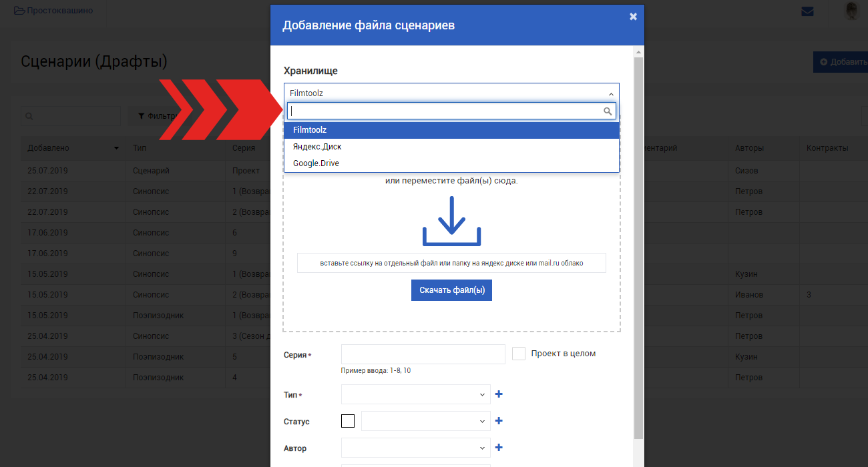The image size is (868, 467).
Task: Click the plus icon next to Автор
Action: click(499, 448)
